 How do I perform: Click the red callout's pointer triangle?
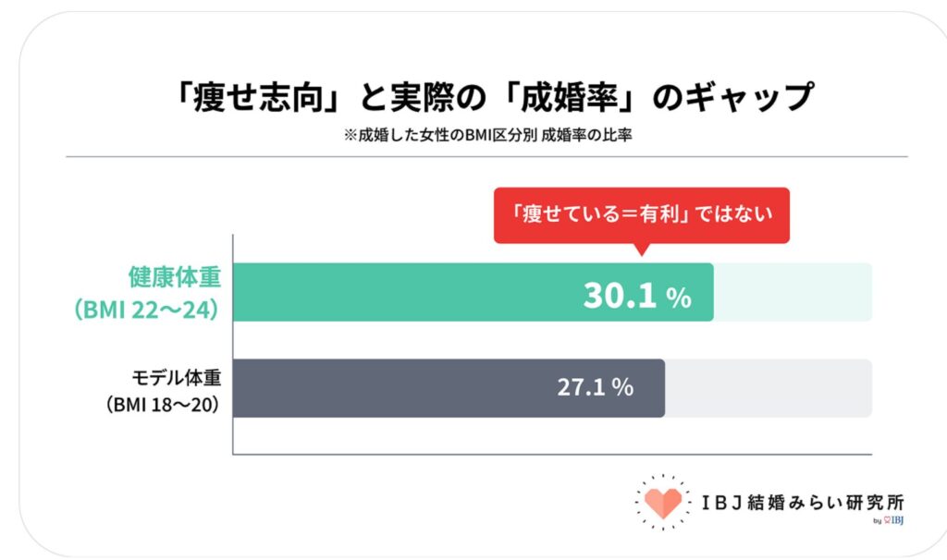point(642,250)
